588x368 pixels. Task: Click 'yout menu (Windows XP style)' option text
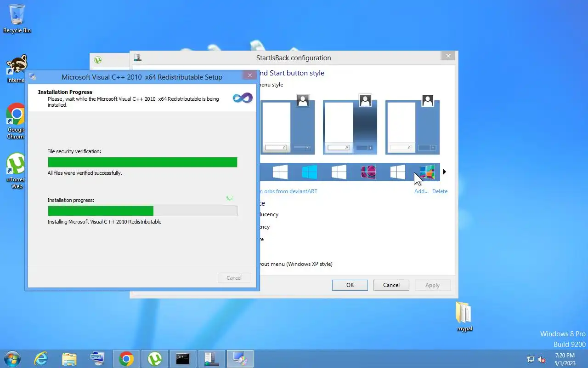pyautogui.click(x=296, y=264)
